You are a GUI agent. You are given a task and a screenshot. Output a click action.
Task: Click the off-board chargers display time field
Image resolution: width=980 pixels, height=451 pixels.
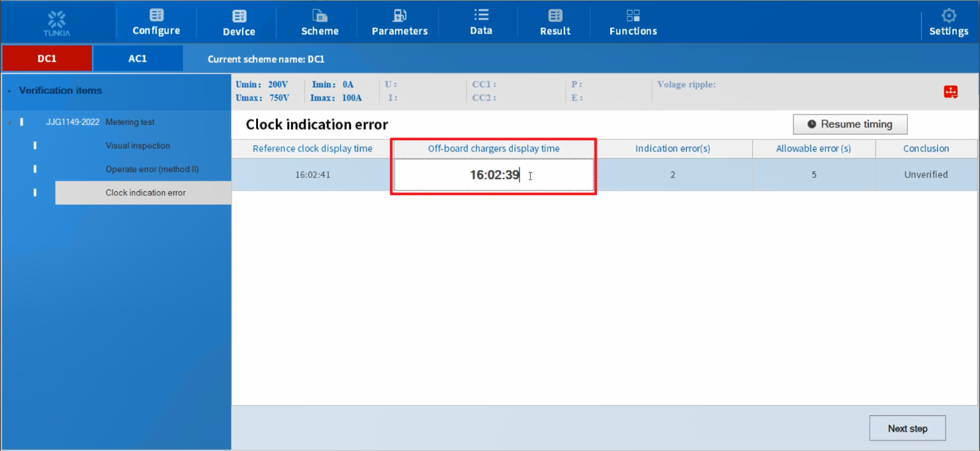tap(493, 175)
